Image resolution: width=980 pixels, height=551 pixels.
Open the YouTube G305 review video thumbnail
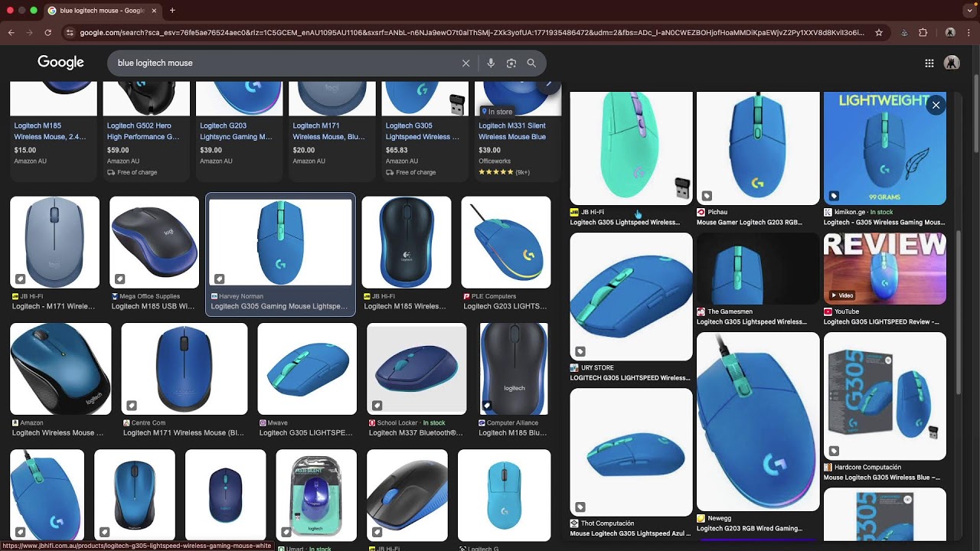(885, 269)
